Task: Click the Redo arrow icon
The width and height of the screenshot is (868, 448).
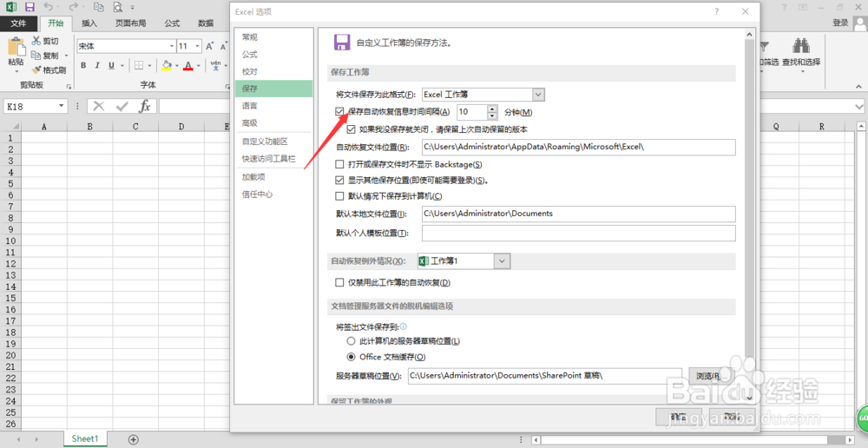Action: (x=73, y=7)
